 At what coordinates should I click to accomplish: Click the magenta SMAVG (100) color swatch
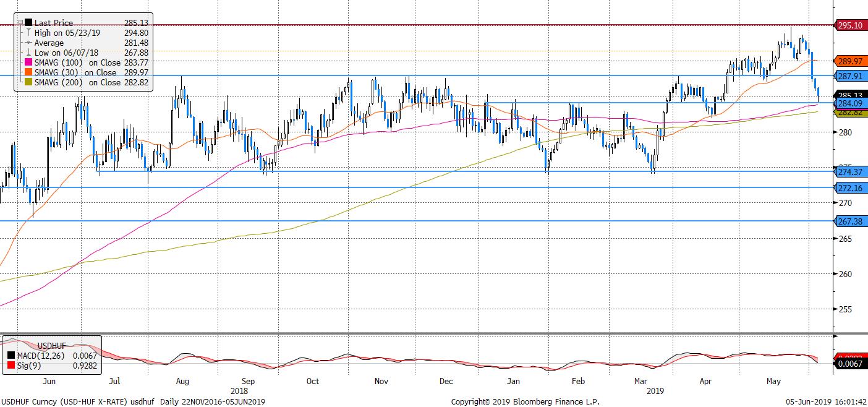pos(28,62)
